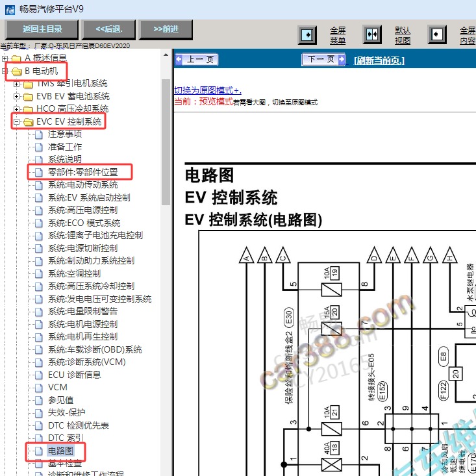
Task: Click the 默认视图 layout icon
Action: (372, 34)
